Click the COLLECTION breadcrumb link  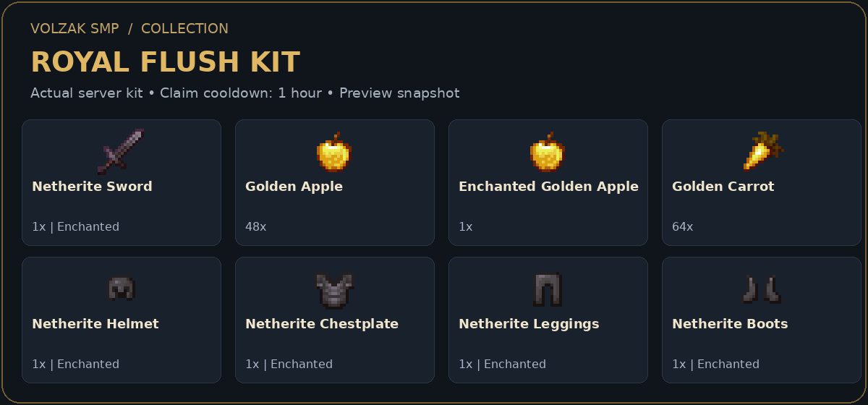coord(184,29)
